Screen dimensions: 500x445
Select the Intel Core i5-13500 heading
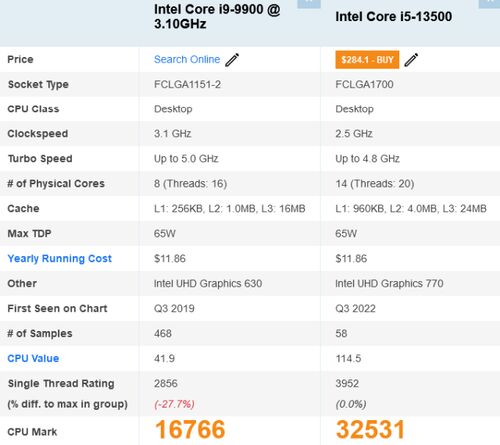[x=394, y=16]
